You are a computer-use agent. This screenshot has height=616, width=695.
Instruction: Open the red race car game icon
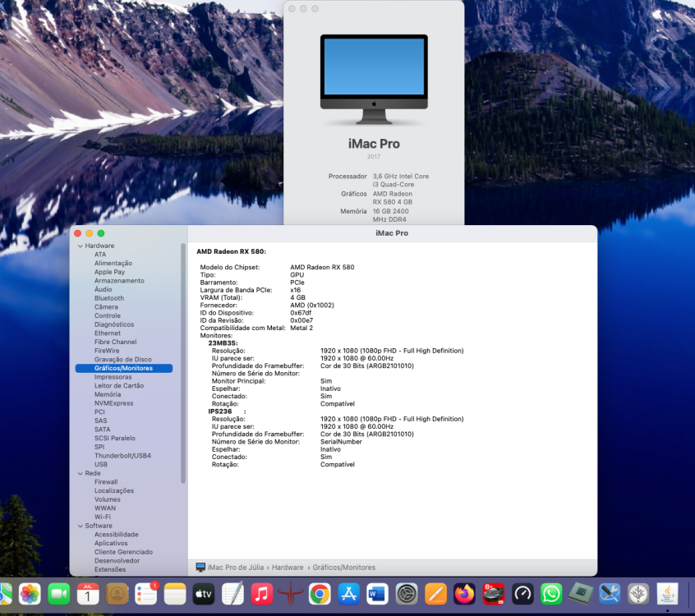pos(494,594)
